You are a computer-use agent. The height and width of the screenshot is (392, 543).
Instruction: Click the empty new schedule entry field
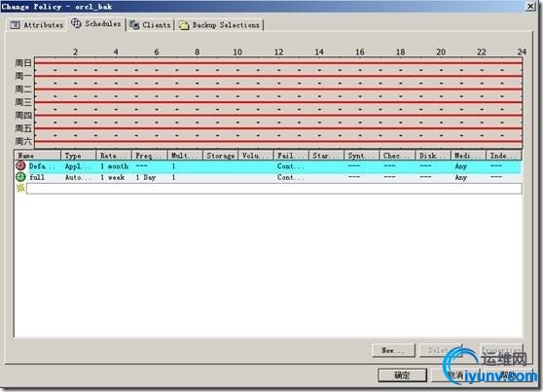274,189
